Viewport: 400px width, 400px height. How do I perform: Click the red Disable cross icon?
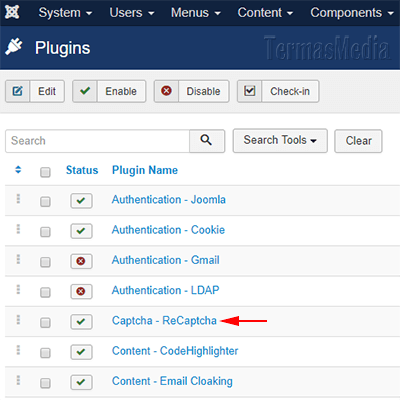[166, 91]
